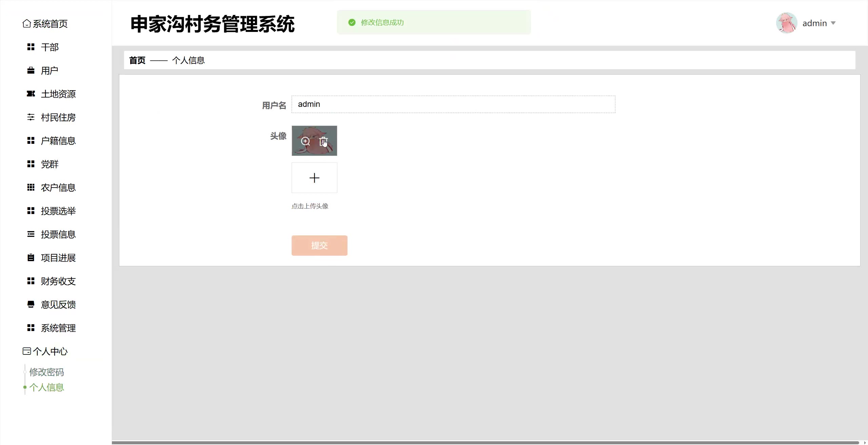868x445 pixels.
Task: Delete the uploaded avatar with the trash icon
Action: click(323, 141)
